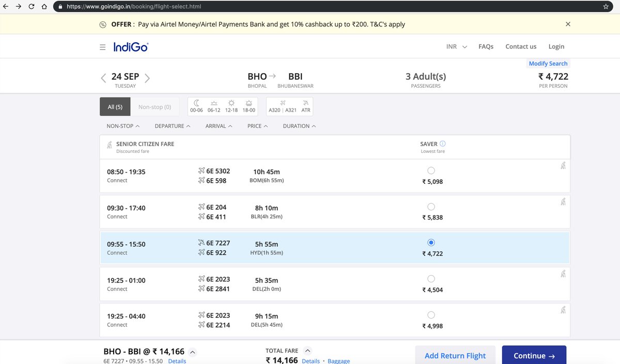Viewport: 620px width, 364px height.
Task: Go to next date after 24 SEP
Action: coord(147,78)
